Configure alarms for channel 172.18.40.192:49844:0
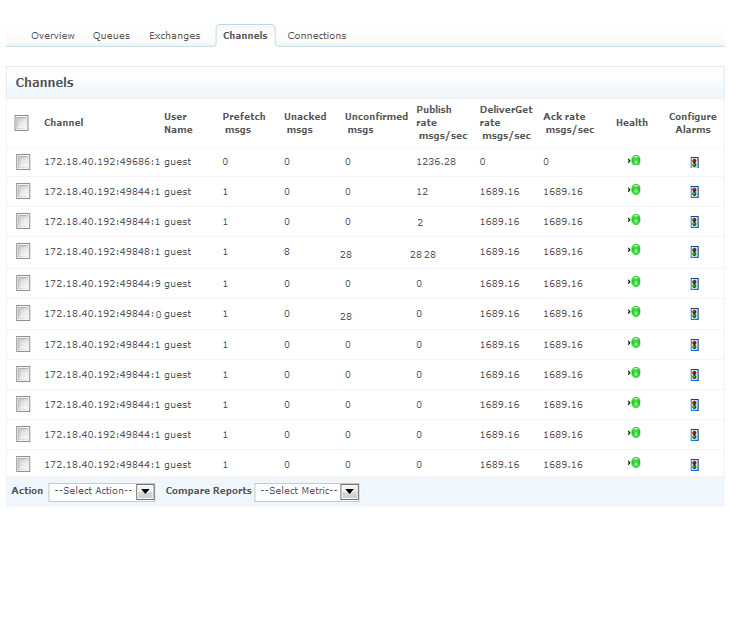Viewport: 731px width, 630px height. pyautogui.click(x=694, y=314)
